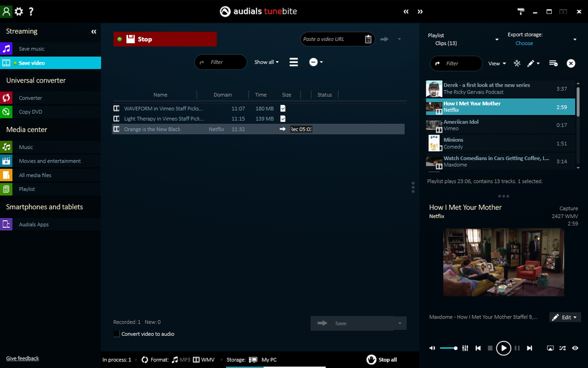Click the Format refresh icon in status bar
Screen dimensions: 588x368
coord(145,360)
